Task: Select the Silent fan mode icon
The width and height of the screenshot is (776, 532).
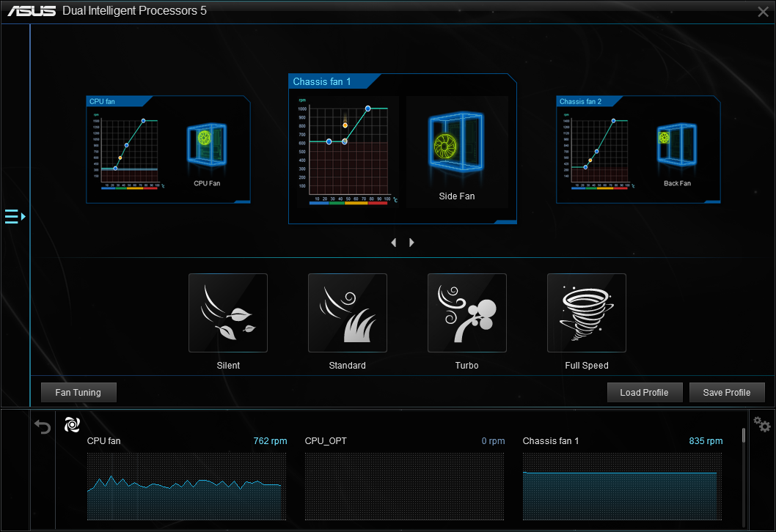Action: point(228,313)
